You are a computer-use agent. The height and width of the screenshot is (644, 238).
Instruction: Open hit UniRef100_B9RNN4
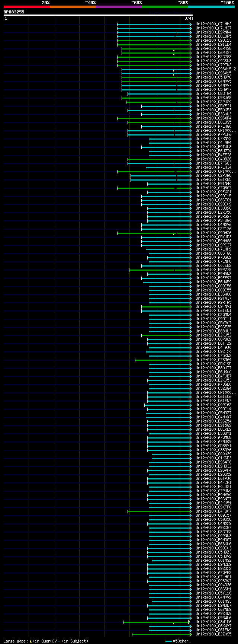tap(213, 32)
